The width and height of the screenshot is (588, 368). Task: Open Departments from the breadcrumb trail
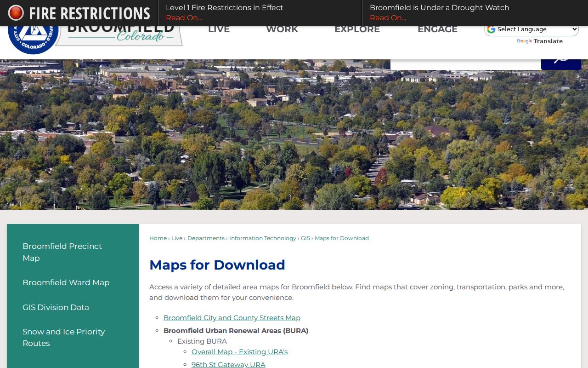206,238
